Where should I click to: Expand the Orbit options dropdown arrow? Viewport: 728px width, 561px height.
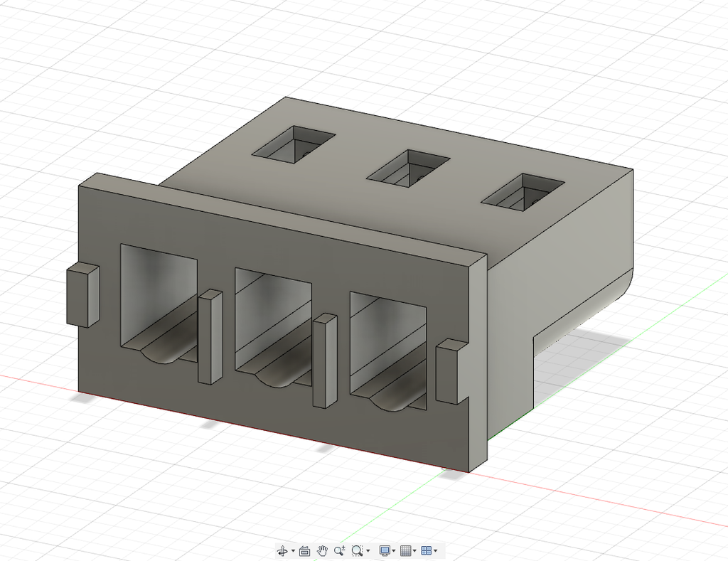[x=293, y=550]
